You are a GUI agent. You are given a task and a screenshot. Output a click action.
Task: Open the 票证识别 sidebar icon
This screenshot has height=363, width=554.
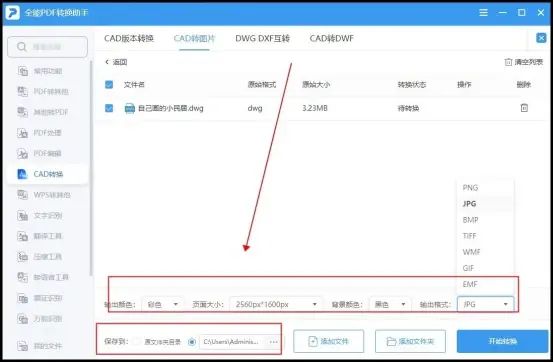[23, 298]
